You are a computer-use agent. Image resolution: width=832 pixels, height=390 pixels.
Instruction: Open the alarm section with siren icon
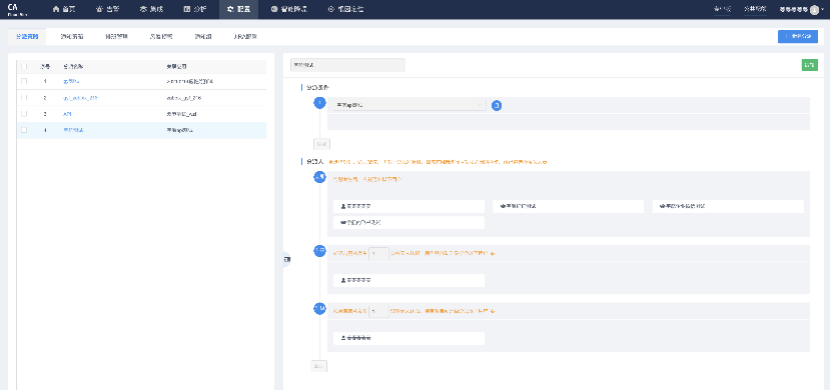point(107,10)
